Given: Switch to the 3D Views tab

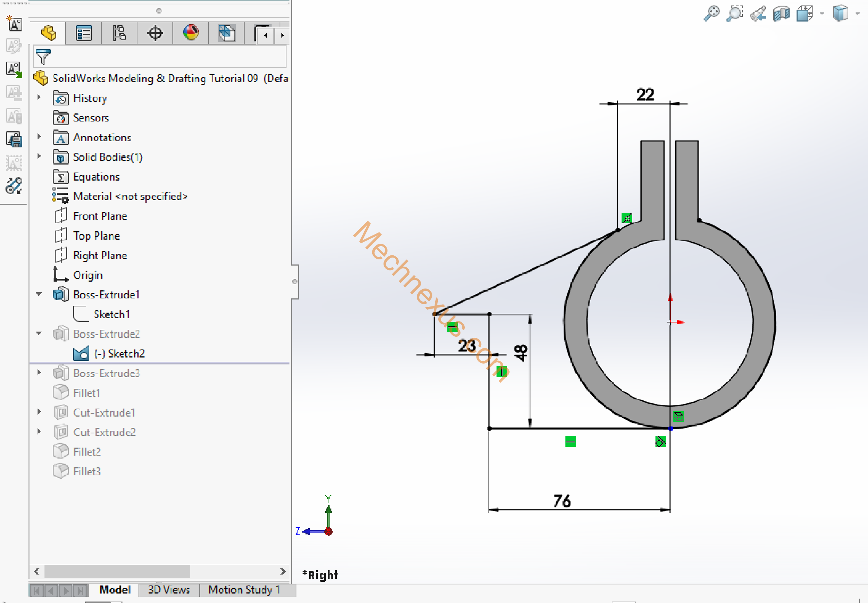Looking at the screenshot, I should click(x=169, y=590).
